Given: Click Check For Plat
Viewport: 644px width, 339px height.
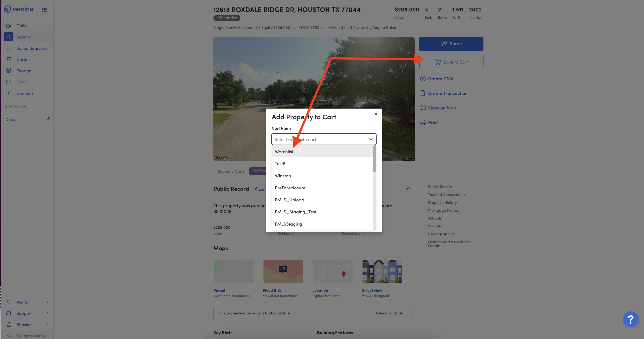Looking at the screenshot, I should coord(389,313).
